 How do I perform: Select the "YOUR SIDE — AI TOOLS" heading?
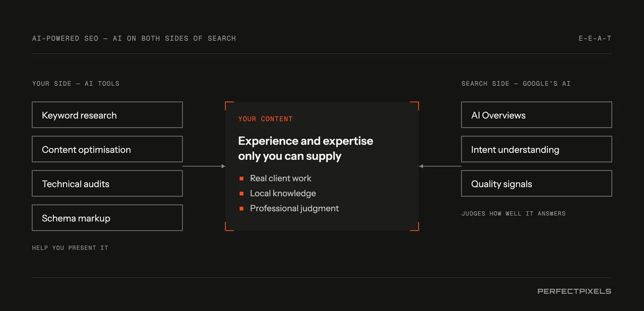click(76, 84)
